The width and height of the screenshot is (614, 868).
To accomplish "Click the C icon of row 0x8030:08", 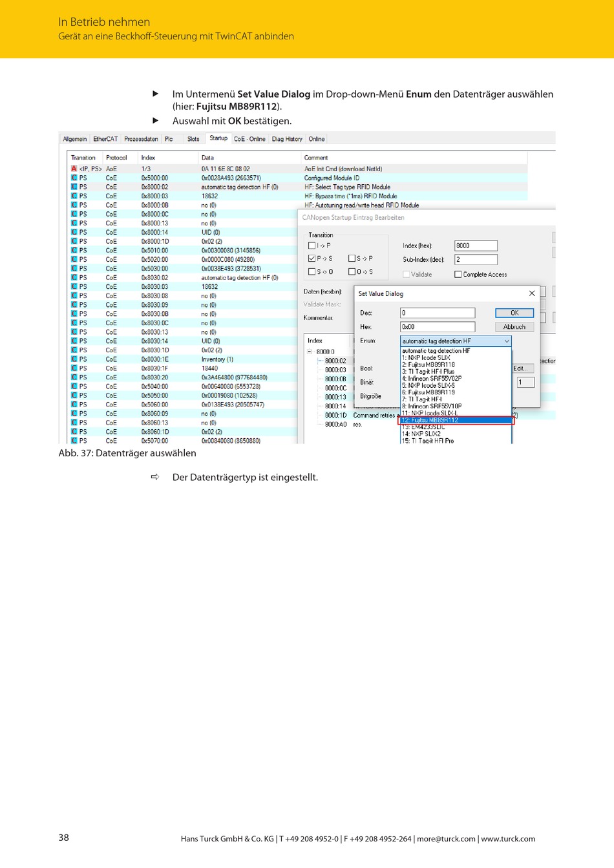I will coord(74,295).
